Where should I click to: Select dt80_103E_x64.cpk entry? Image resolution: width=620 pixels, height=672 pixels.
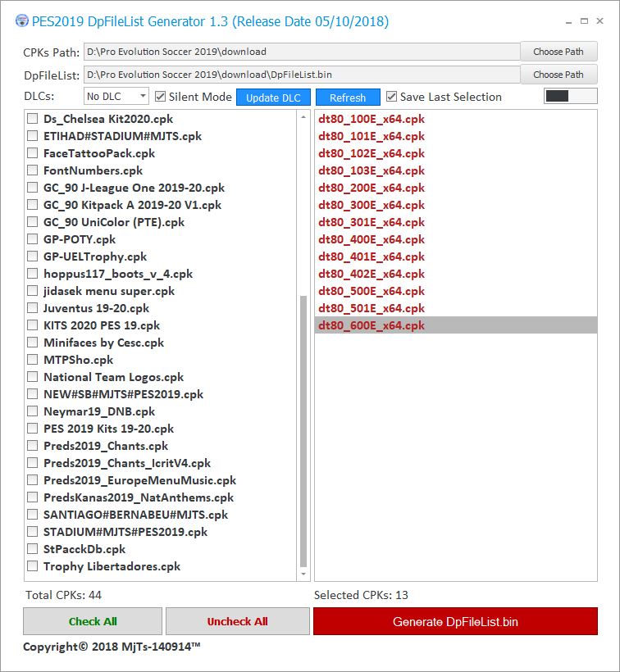click(x=456, y=170)
